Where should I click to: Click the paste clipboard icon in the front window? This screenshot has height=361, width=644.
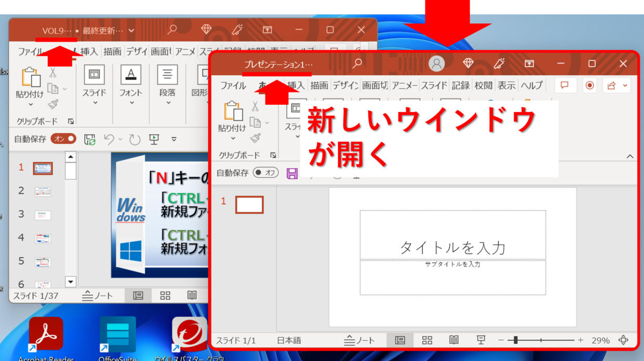coord(233,112)
